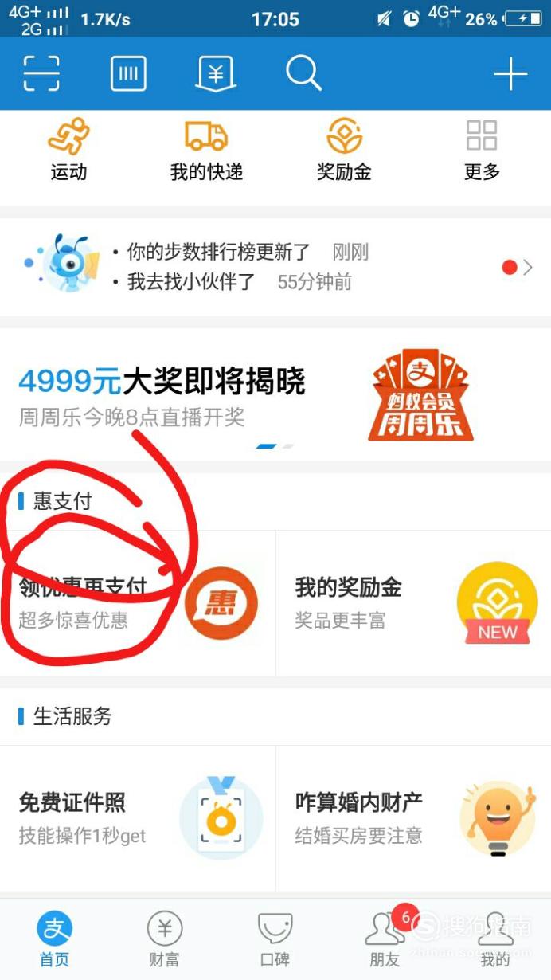Open 我的奖励金 NEW card
The height and width of the screenshot is (980, 551).
click(x=414, y=603)
